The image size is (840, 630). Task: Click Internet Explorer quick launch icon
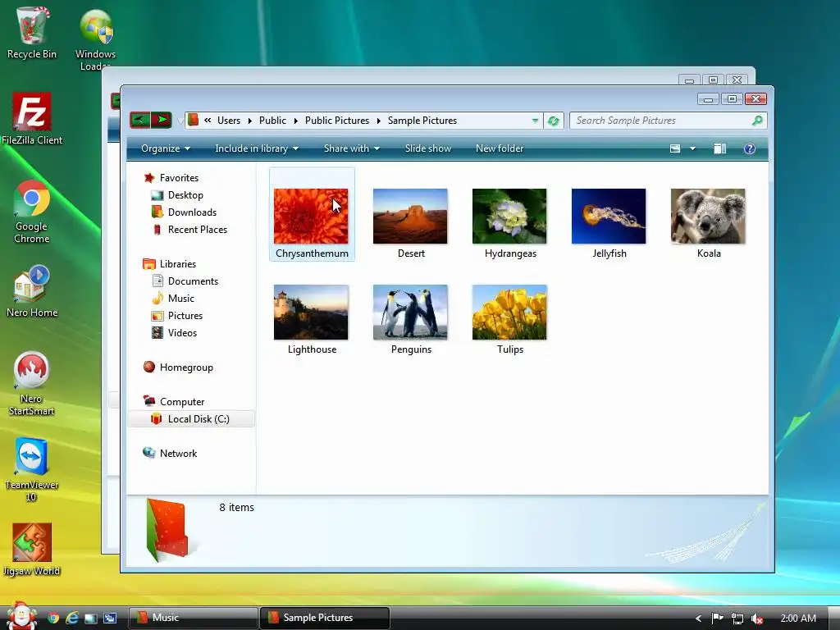tap(72, 619)
